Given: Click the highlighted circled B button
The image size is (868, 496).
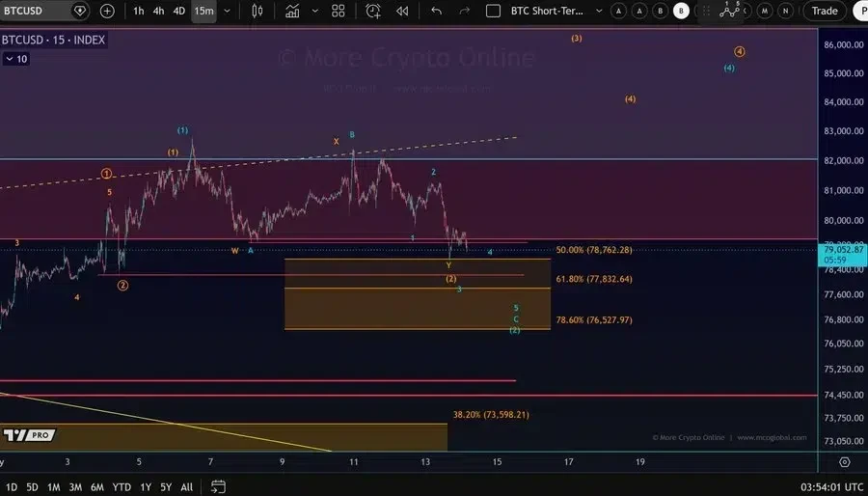Looking at the screenshot, I should 682,11.
